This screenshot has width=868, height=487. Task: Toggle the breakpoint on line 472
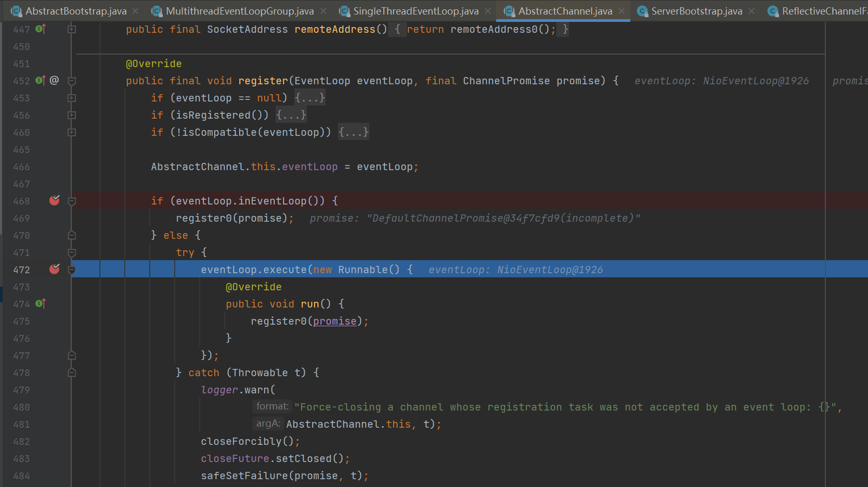(54, 270)
